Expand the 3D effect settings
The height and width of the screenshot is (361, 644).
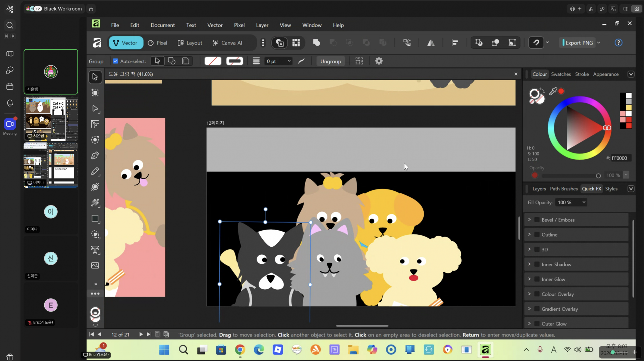coord(530,249)
